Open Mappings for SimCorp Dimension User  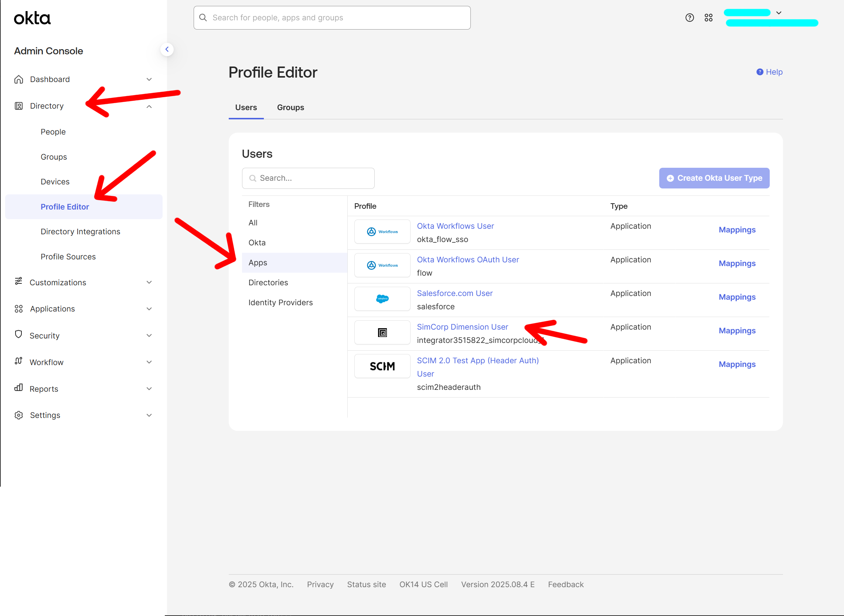click(x=737, y=330)
